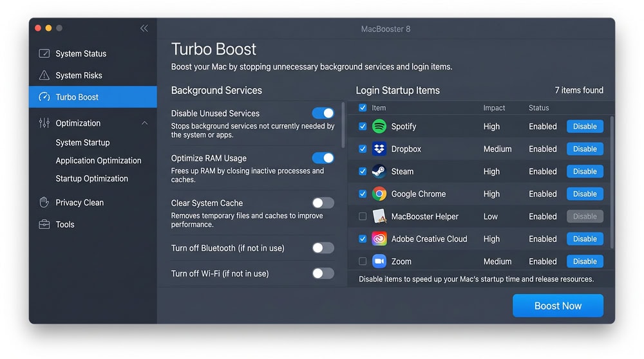The height and width of the screenshot is (359, 644).
Task: Enable Clear System Cache switch
Action: (323, 203)
